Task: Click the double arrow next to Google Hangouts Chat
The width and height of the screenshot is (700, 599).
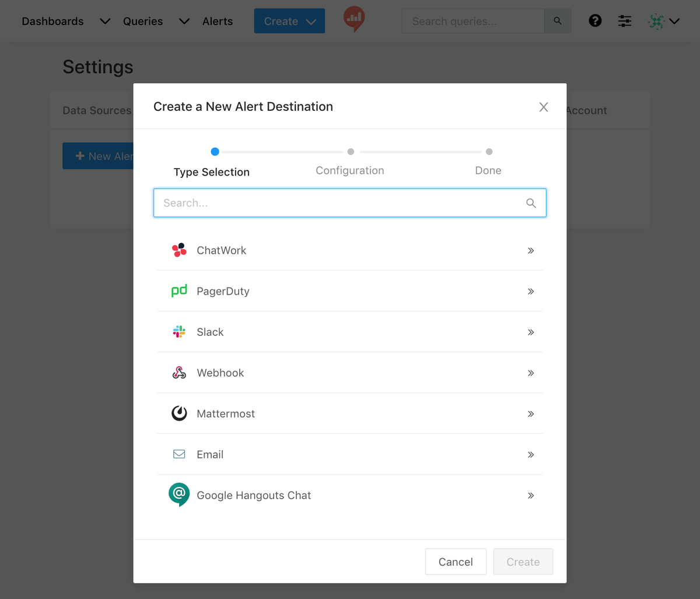Action: click(x=531, y=495)
